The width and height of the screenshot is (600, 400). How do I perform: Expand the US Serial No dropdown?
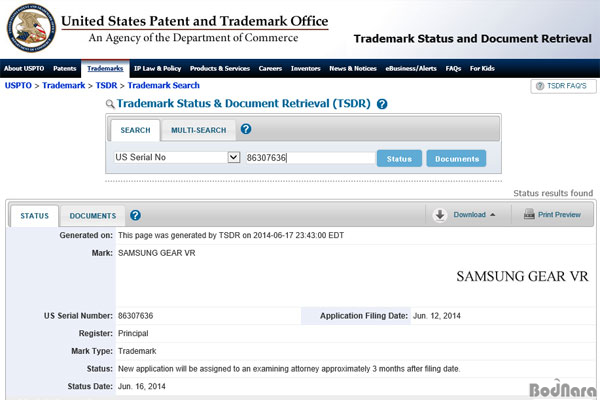coord(233,157)
